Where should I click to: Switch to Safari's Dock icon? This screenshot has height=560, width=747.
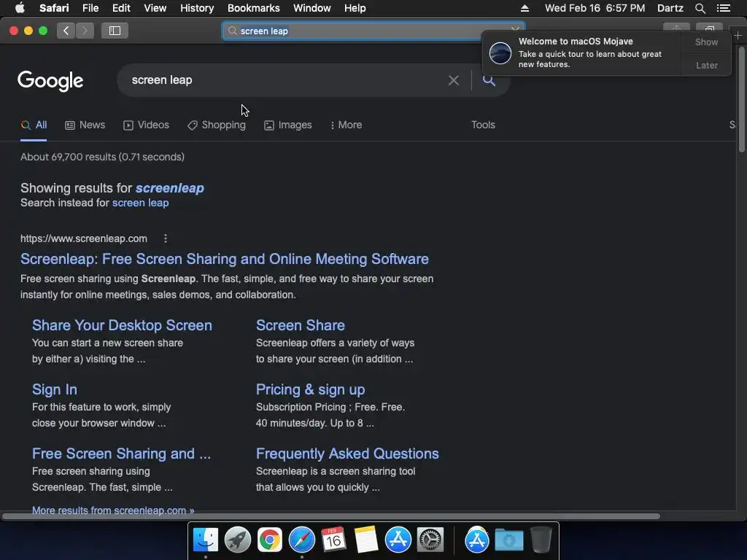[301, 540]
